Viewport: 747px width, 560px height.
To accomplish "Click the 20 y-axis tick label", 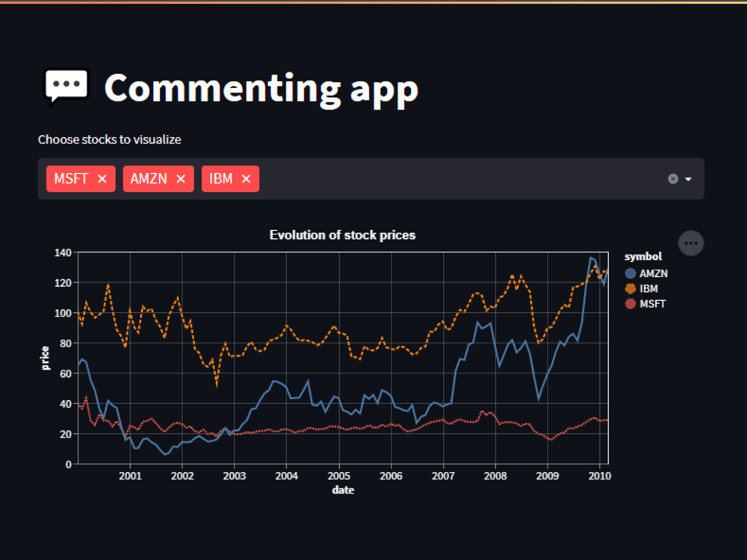I will click(x=66, y=435).
